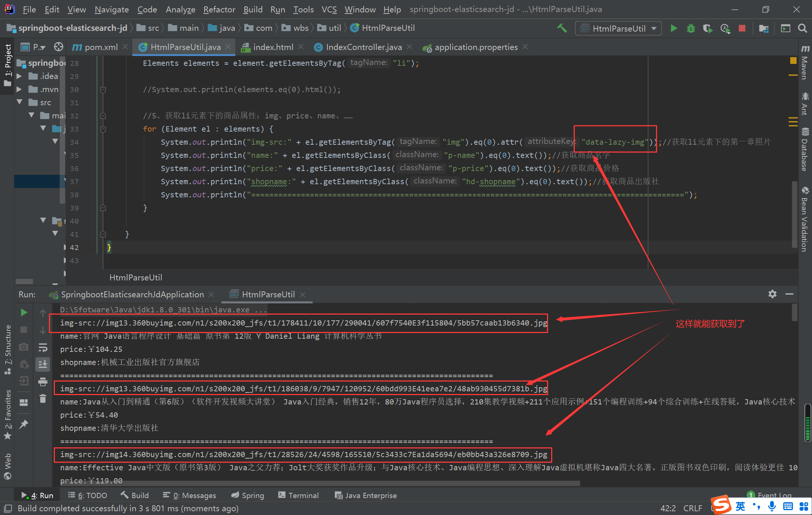This screenshot has height=515, width=812.
Task: Collapse the comment block at line 30
Action: tap(103, 89)
